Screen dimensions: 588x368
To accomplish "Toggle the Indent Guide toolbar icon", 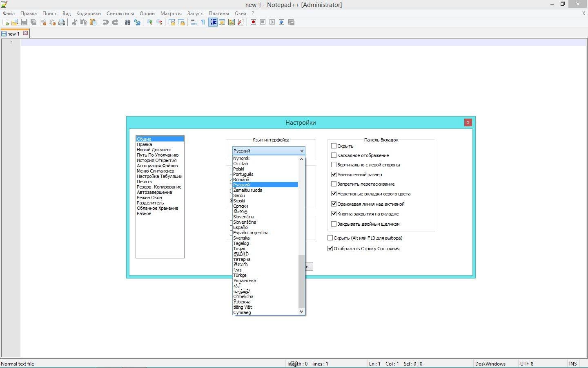I will (x=213, y=22).
